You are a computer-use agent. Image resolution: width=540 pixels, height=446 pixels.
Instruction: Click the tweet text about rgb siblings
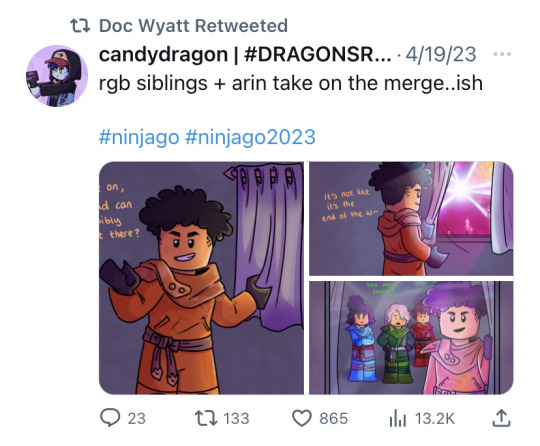click(x=291, y=83)
